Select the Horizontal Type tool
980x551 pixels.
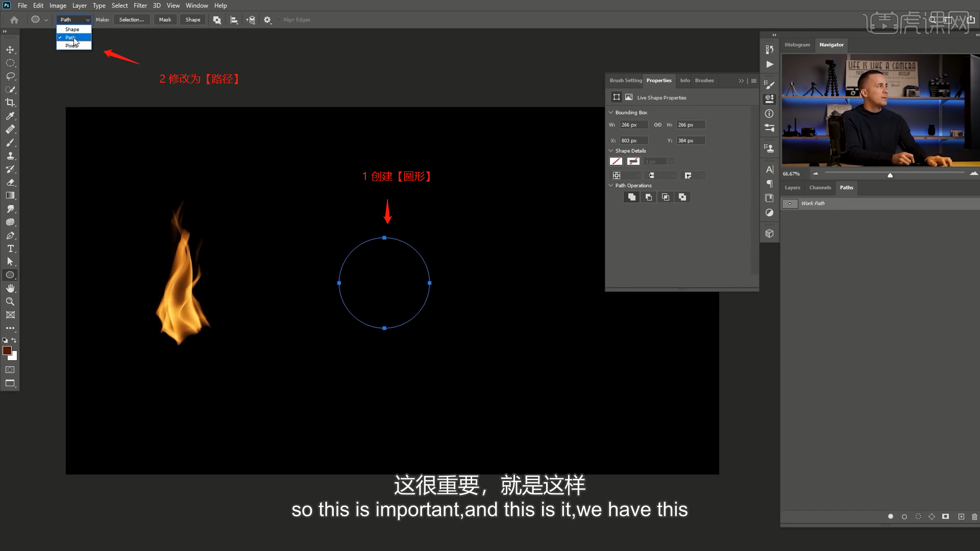click(x=10, y=248)
